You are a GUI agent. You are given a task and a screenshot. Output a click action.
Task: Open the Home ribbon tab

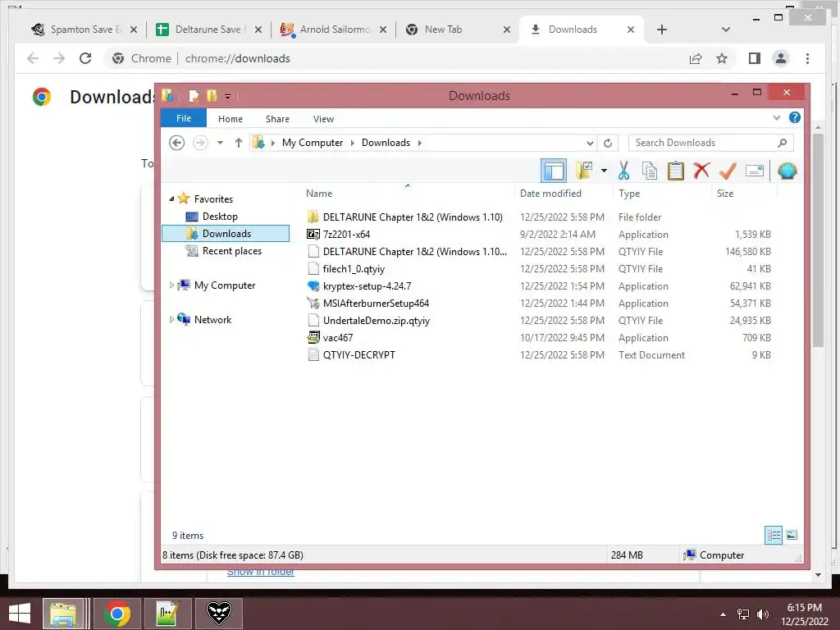[x=231, y=119]
